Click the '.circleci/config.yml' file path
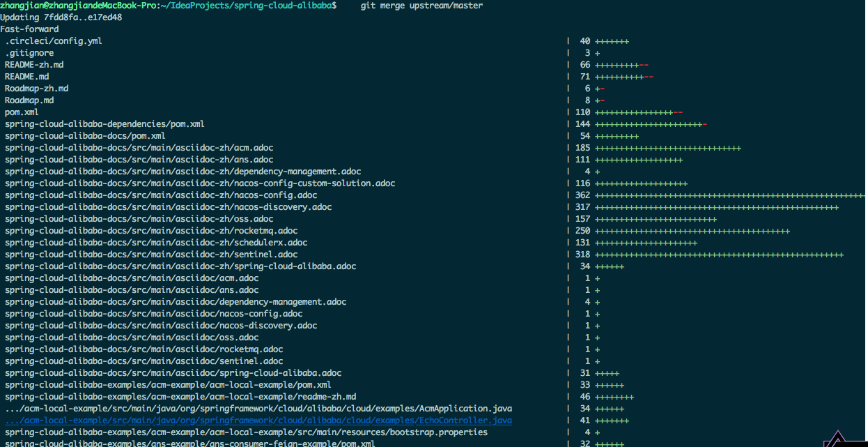 tap(54, 41)
